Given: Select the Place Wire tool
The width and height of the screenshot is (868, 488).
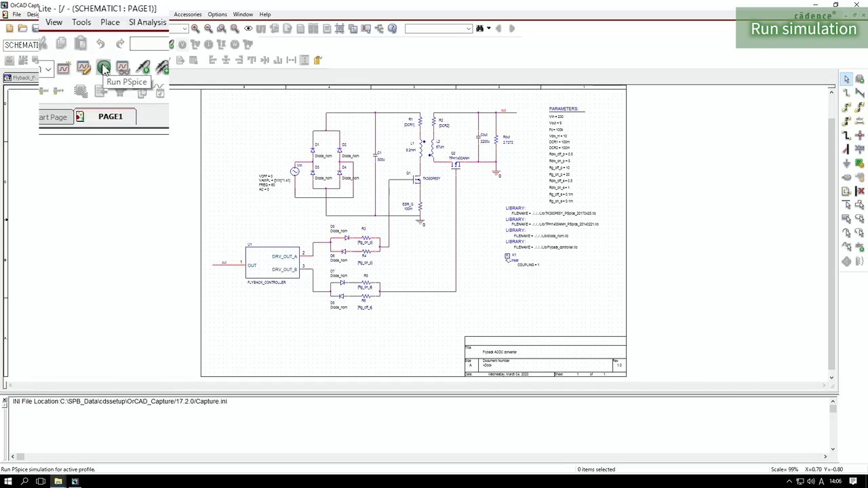Looking at the screenshot, I should click(847, 93).
